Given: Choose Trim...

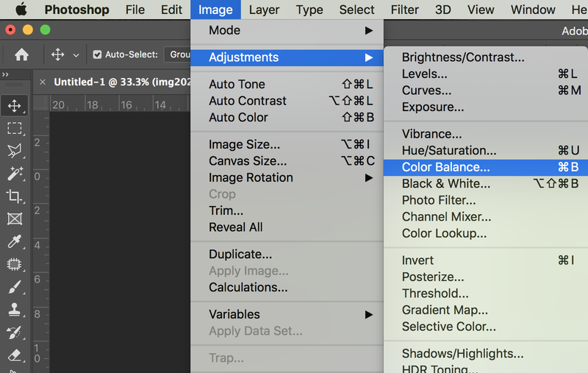Looking at the screenshot, I should click(x=287, y=210).
